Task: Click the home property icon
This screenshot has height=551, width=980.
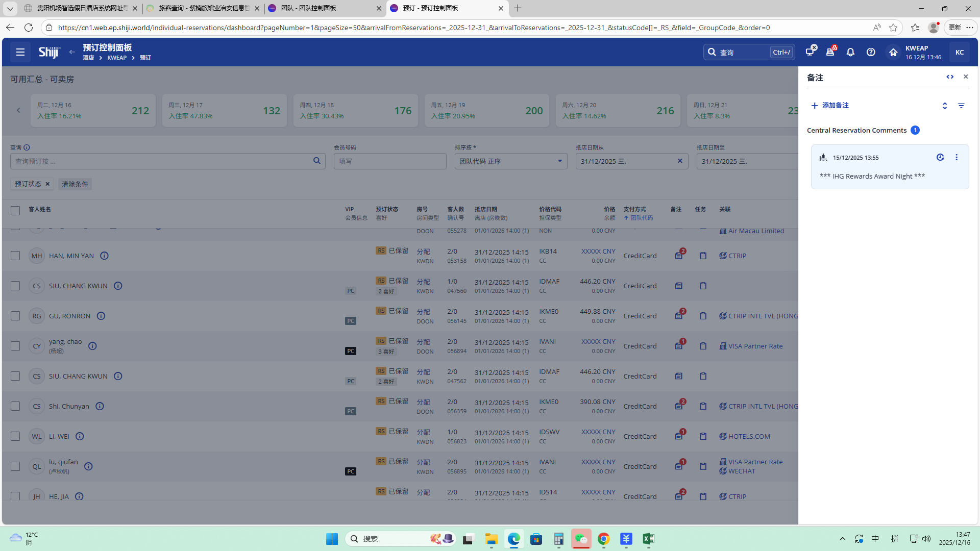Action: click(x=893, y=52)
